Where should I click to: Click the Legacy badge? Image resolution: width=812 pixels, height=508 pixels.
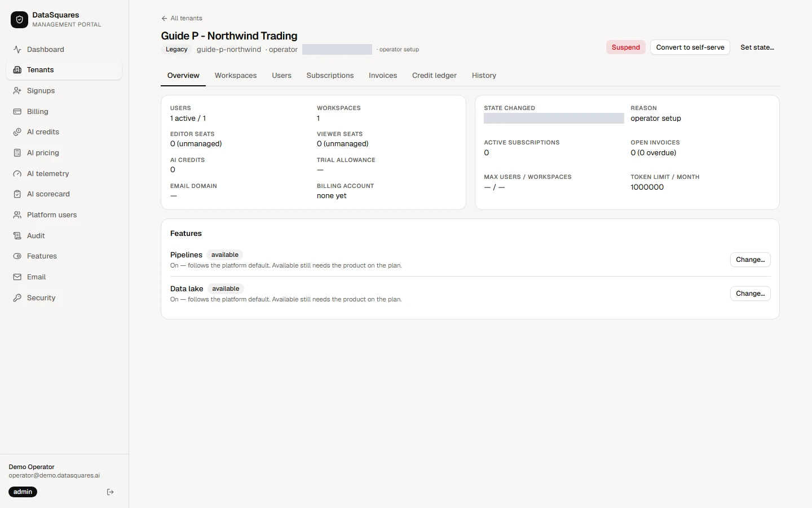point(176,50)
